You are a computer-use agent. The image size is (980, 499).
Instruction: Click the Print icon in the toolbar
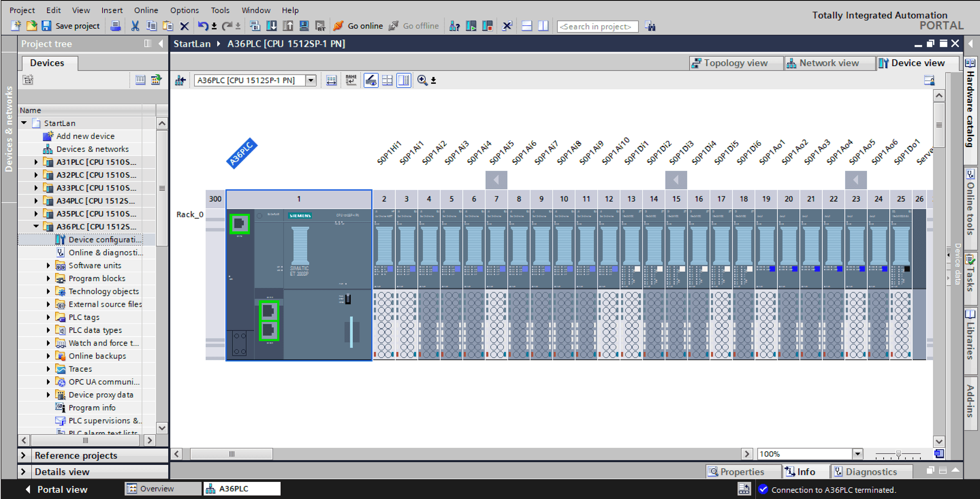click(x=116, y=26)
